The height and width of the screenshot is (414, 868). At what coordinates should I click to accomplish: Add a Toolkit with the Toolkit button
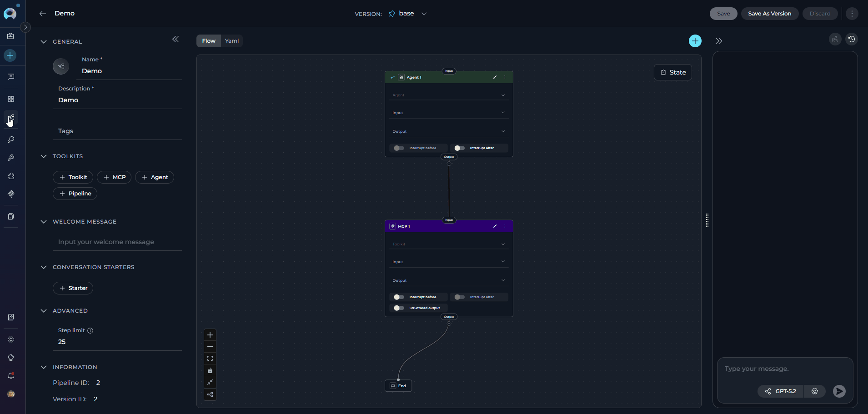point(73,177)
